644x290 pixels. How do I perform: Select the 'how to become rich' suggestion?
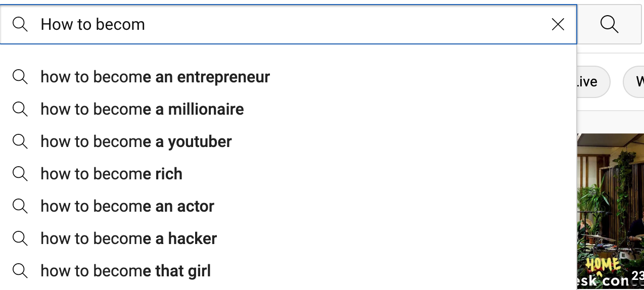click(111, 174)
